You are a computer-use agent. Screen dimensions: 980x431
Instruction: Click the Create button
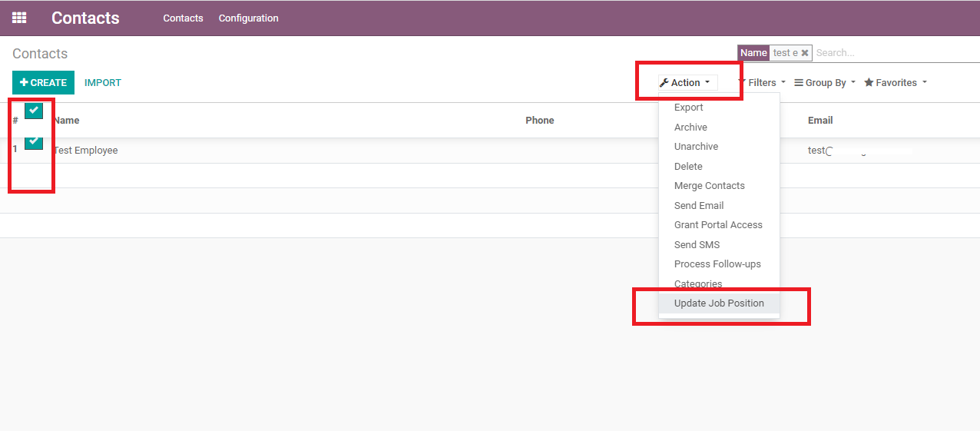[x=43, y=83]
